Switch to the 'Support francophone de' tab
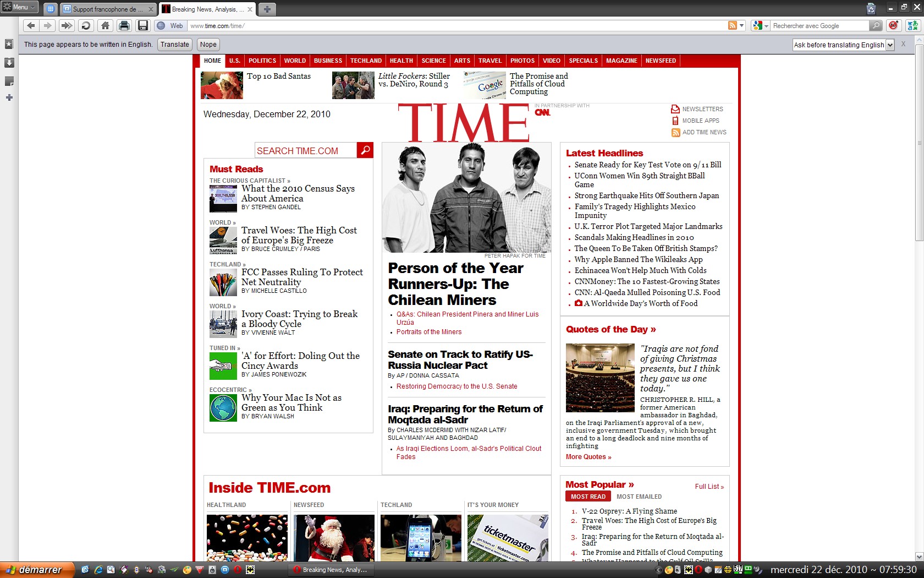924x578 pixels. coord(108,9)
